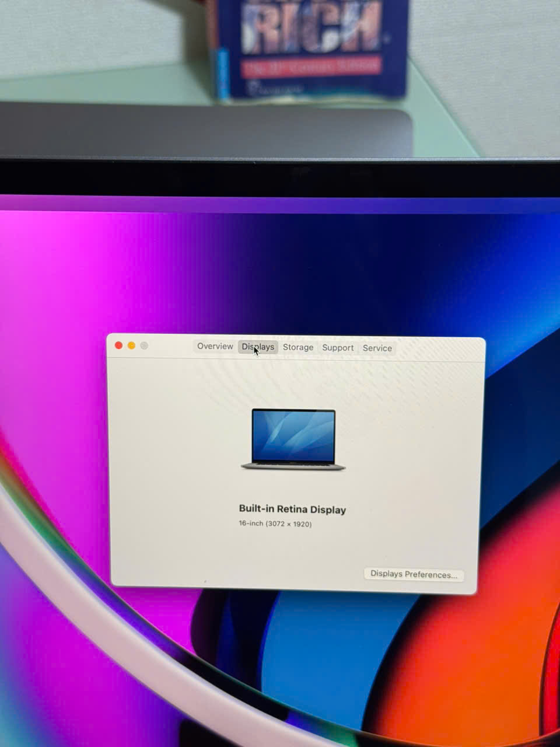560x747 pixels.
Task: Select the Displays tab
Action: [258, 347]
